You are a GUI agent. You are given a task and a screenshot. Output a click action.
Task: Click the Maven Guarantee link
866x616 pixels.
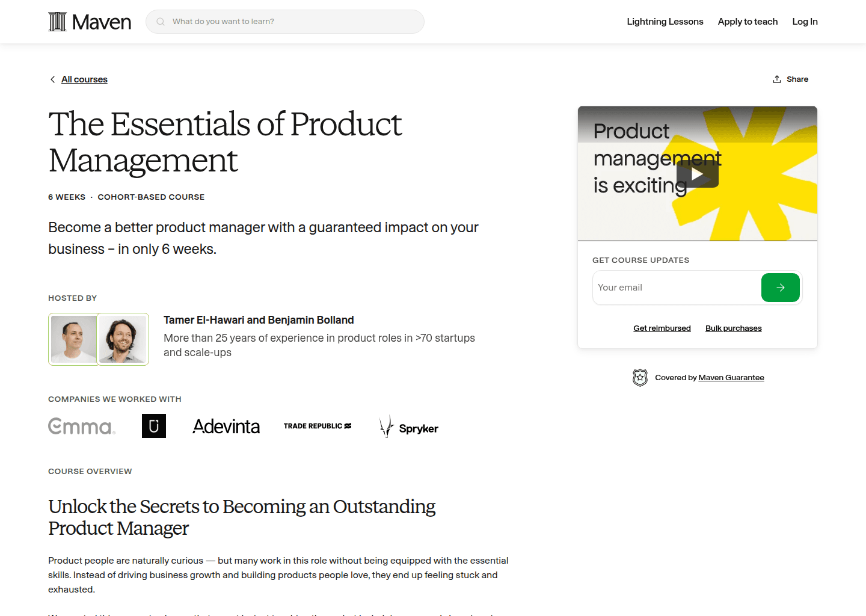(731, 377)
